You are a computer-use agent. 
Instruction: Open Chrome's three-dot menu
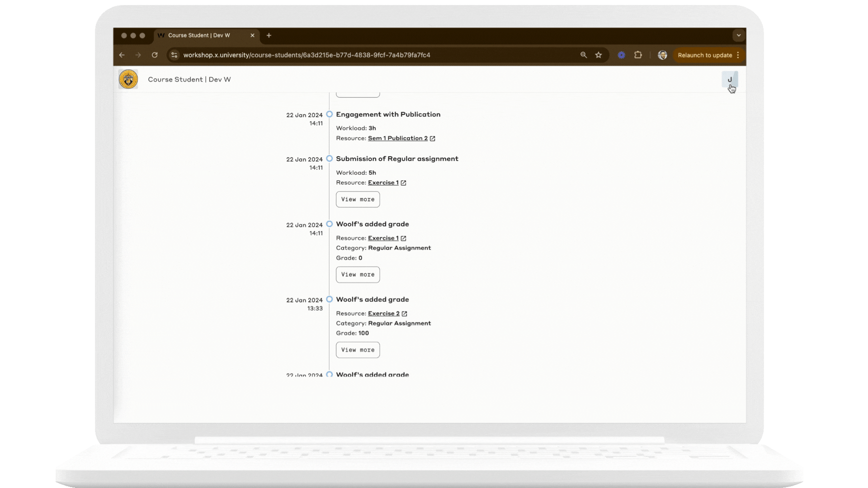click(738, 55)
